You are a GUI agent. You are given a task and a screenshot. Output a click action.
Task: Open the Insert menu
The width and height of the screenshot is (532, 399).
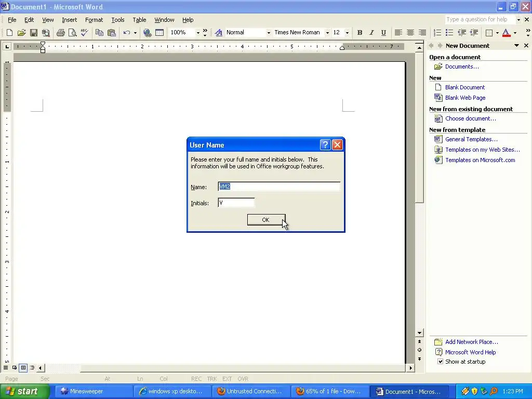coord(69,20)
